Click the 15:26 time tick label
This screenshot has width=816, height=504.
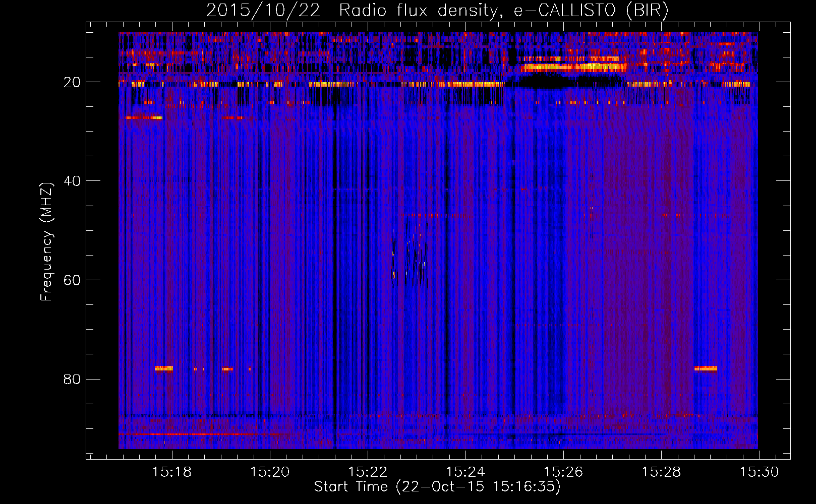pyautogui.click(x=563, y=472)
